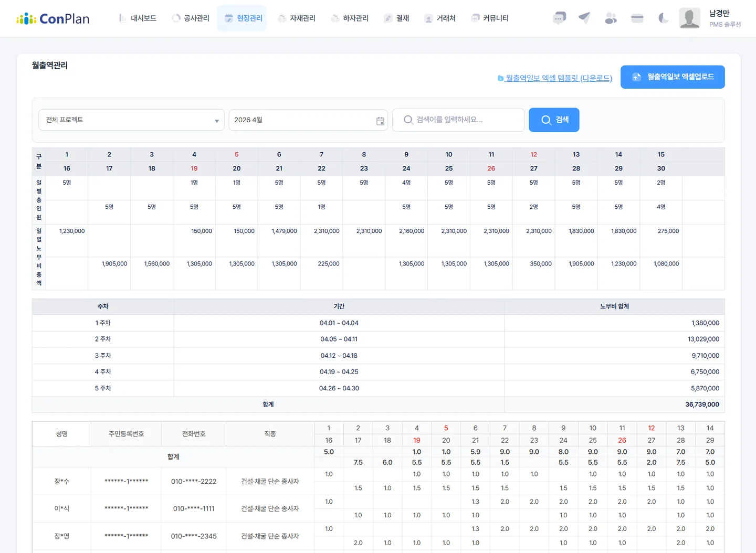Click the daily labor cost 1,560,000

[x=157, y=264]
